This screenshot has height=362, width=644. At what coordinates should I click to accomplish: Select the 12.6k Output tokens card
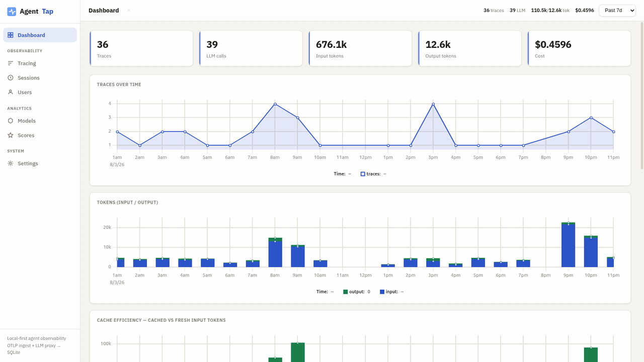pos(470,48)
